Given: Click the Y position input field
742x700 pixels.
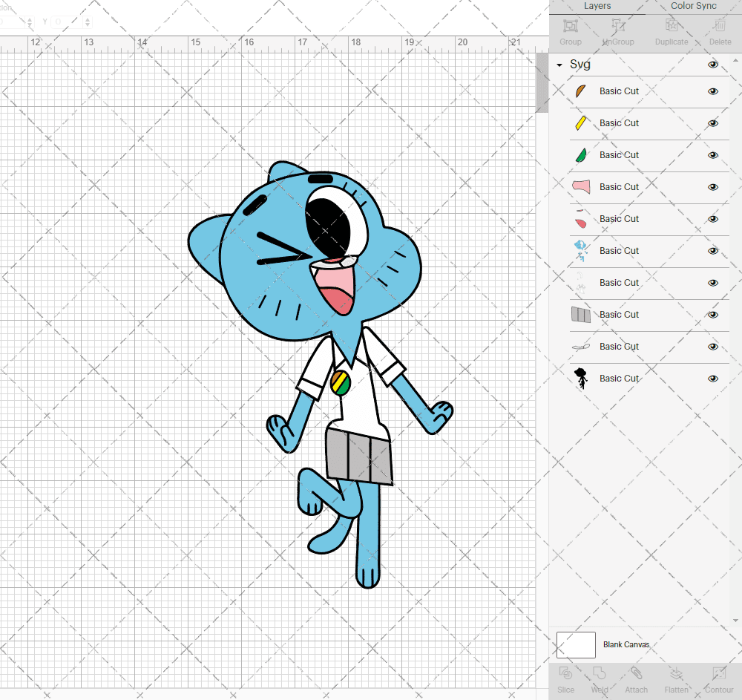Looking at the screenshot, I should [67, 22].
